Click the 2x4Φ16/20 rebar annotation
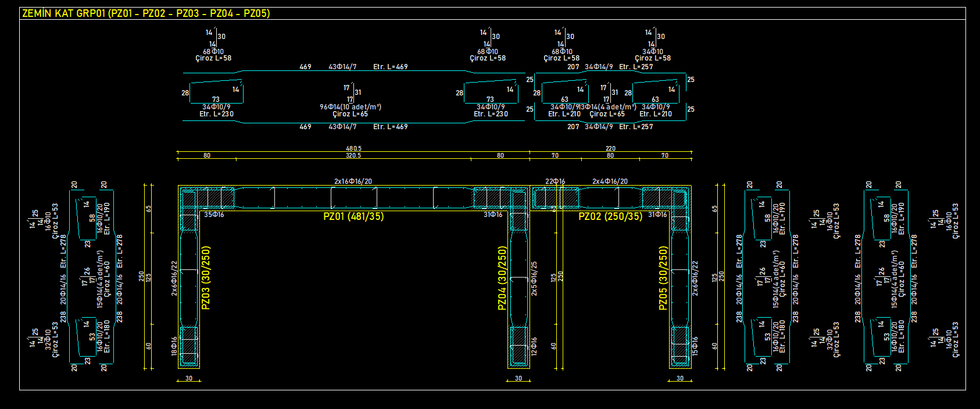 click(610, 182)
